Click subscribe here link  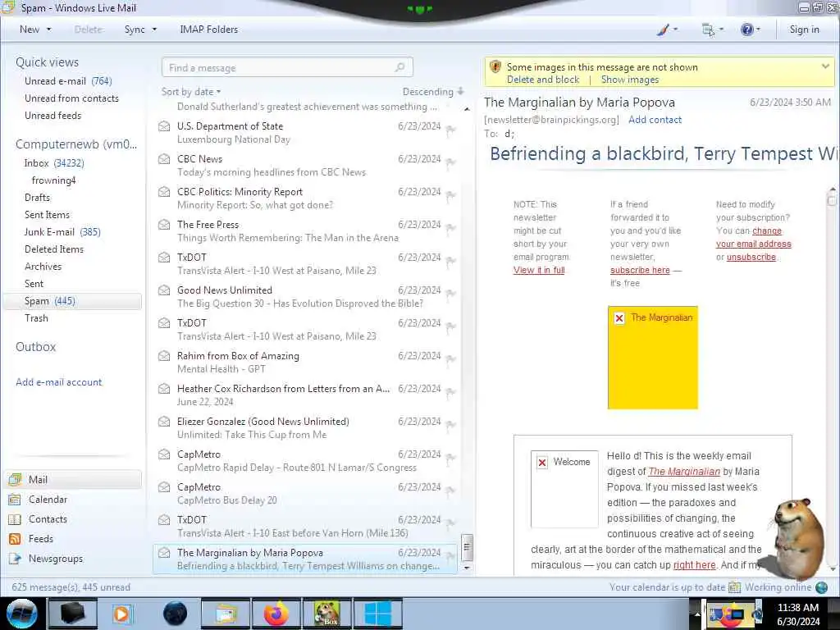[x=640, y=270]
